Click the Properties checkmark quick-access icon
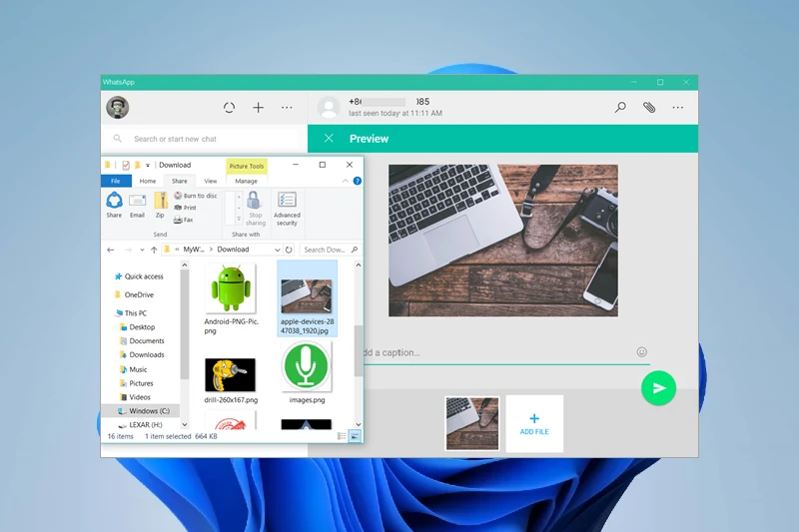The image size is (799, 532). 126,165
